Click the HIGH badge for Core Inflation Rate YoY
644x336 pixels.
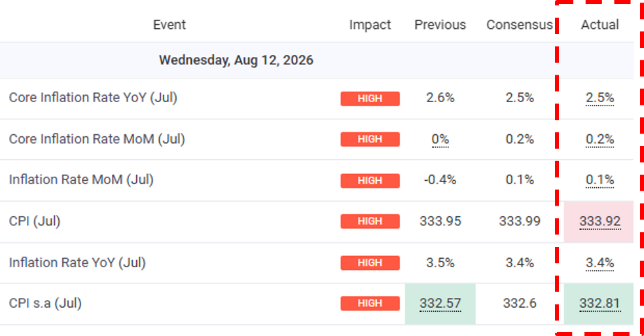tap(370, 99)
